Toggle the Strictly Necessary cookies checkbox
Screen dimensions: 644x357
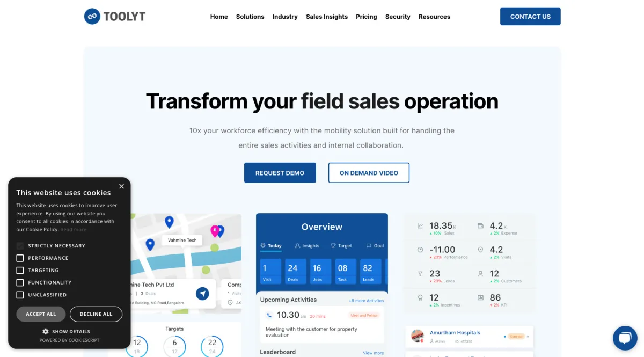point(20,245)
